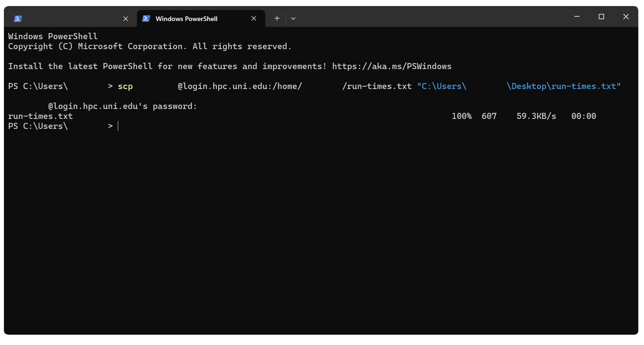Screen dimensions: 644x345
Task: Click the 59.3KB/s transfer speed text
Action: coord(536,116)
